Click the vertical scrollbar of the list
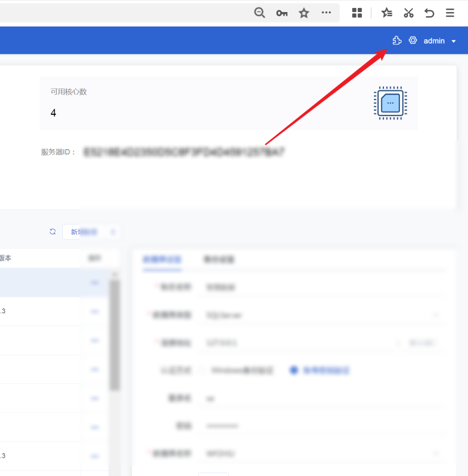The width and height of the screenshot is (468, 476). (x=114, y=335)
